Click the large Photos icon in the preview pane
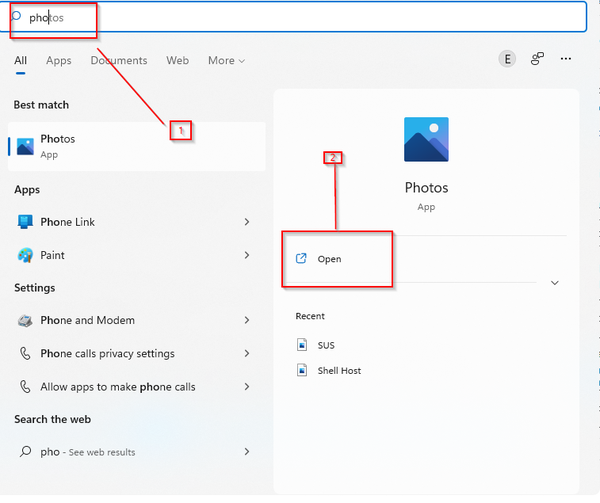The width and height of the screenshot is (600, 503). [426, 140]
